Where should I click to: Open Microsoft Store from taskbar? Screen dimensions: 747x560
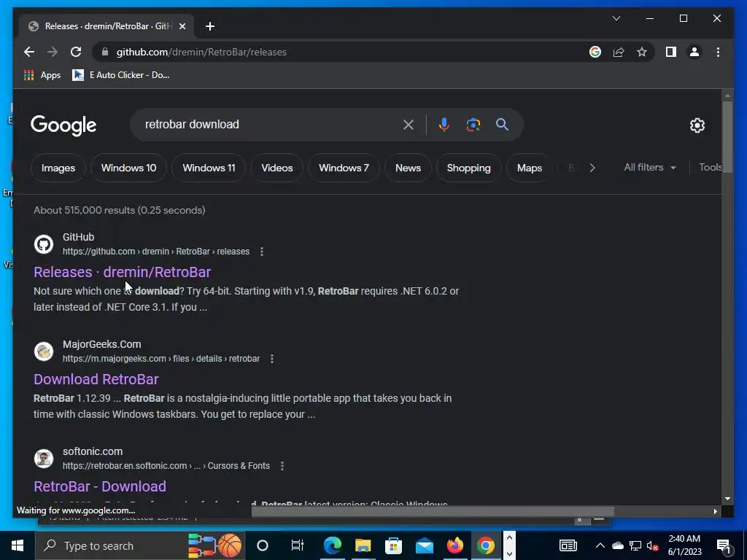pos(393,545)
